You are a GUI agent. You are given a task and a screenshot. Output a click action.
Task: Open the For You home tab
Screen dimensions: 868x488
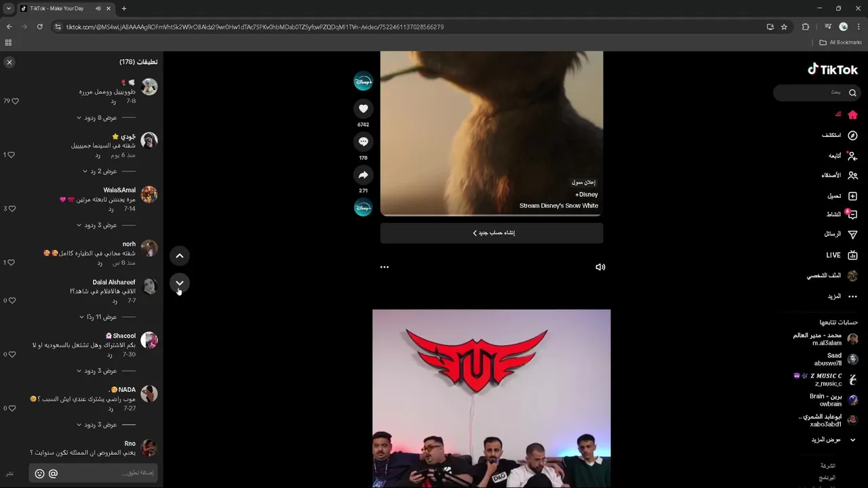pos(847,115)
